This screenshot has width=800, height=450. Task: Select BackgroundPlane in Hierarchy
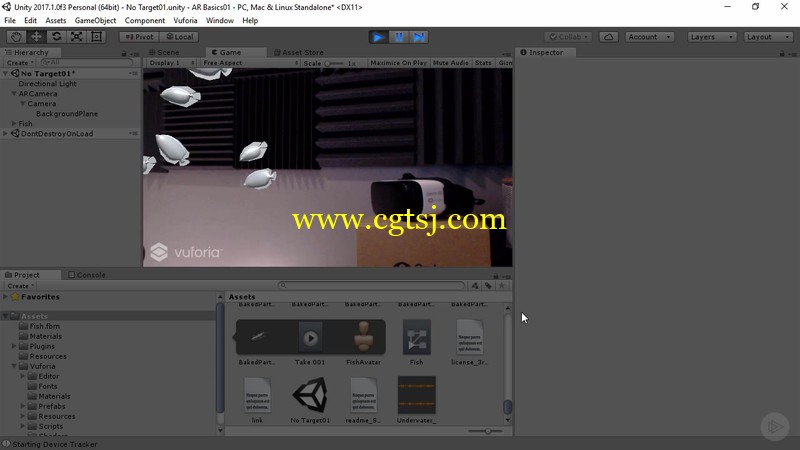click(67, 114)
